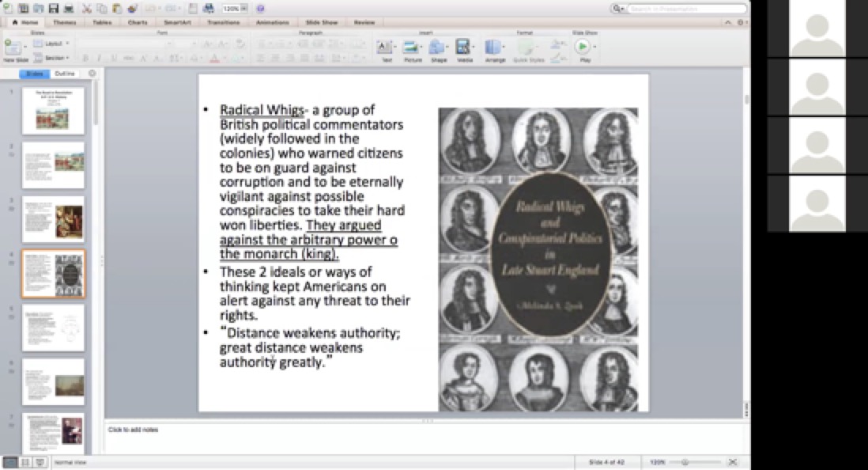Select slide 6 thumbnail
This screenshot has height=470, width=868.
click(x=53, y=382)
